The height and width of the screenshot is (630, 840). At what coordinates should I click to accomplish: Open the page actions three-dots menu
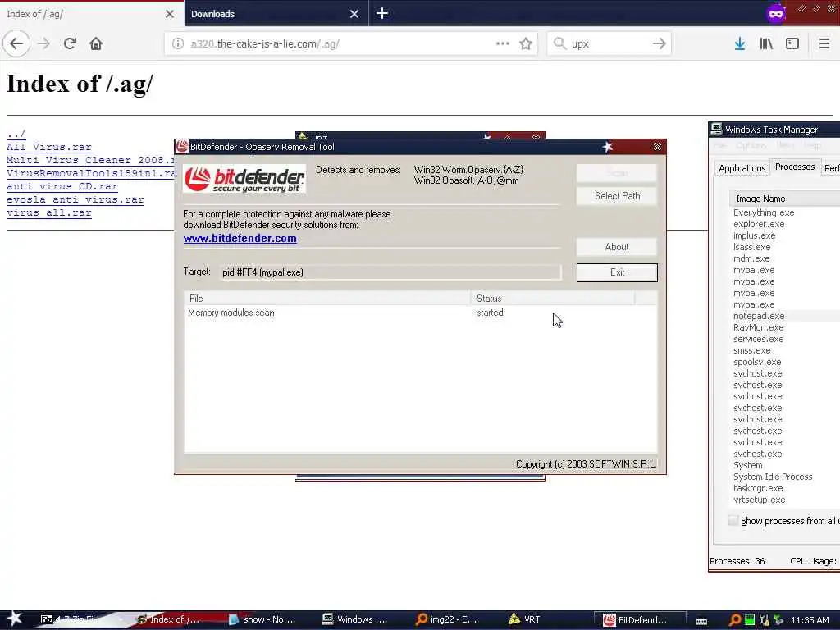pyautogui.click(x=503, y=43)
